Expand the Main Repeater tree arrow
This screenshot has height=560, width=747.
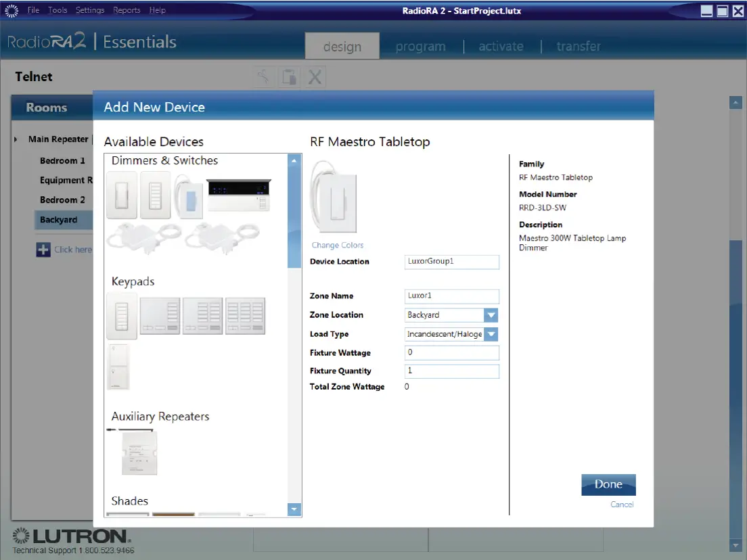(x=16, y=139)
